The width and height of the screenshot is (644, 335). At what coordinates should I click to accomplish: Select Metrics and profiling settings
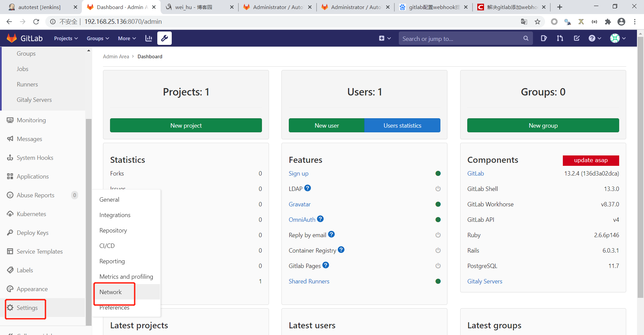127,276
